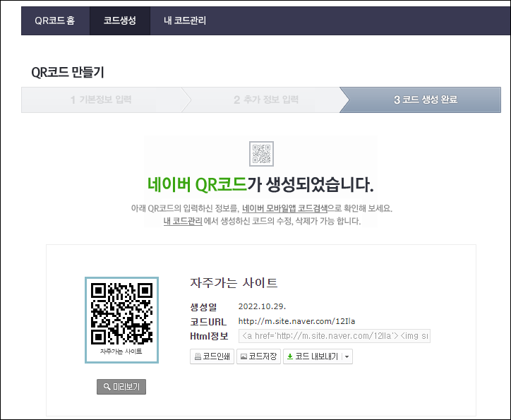511x420 pixels.
Task: Open the QR코드 홈 tab
Action: point(55,20)
